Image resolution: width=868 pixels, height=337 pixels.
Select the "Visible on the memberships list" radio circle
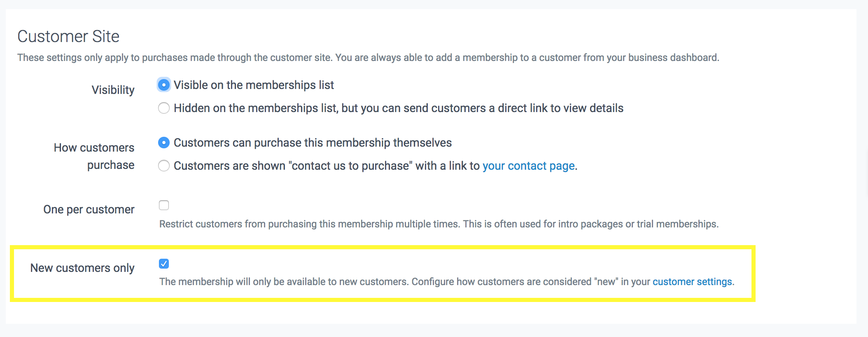pos(164,85)
